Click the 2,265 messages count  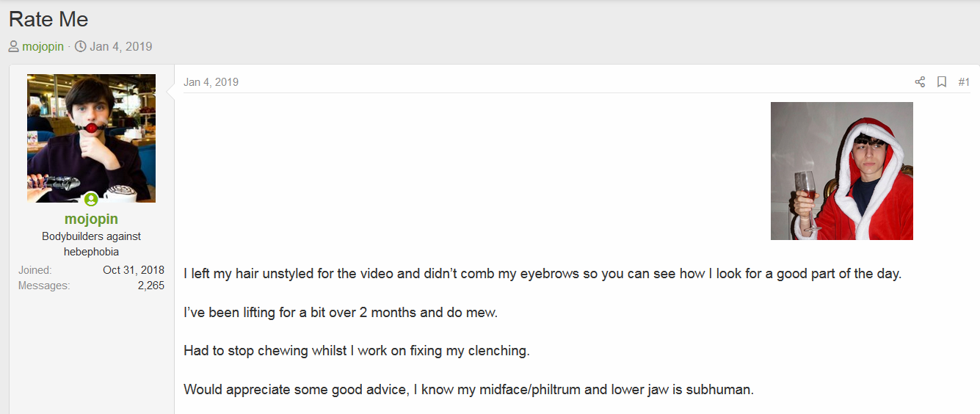[151, 286]
